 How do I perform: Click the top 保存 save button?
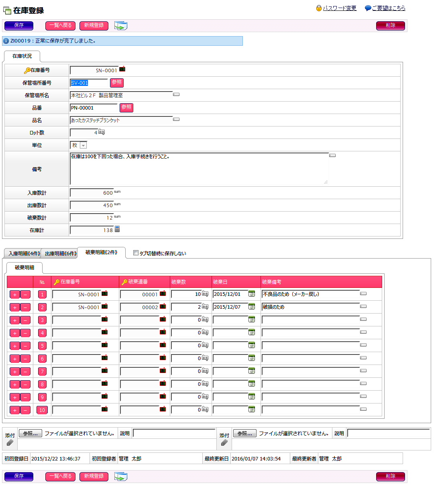[x=19, y=26]
